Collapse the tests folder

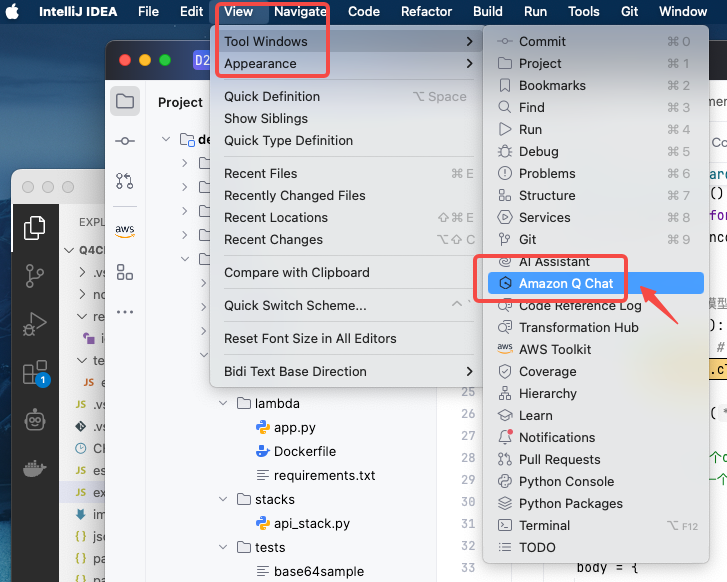tap(223, 548)
